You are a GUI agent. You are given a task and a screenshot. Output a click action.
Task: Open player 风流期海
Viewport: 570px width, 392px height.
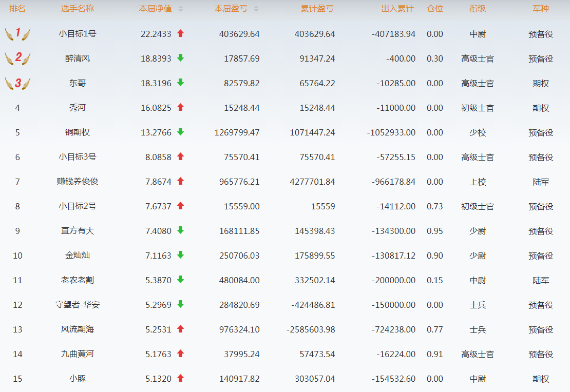click(x=78, y=329)
